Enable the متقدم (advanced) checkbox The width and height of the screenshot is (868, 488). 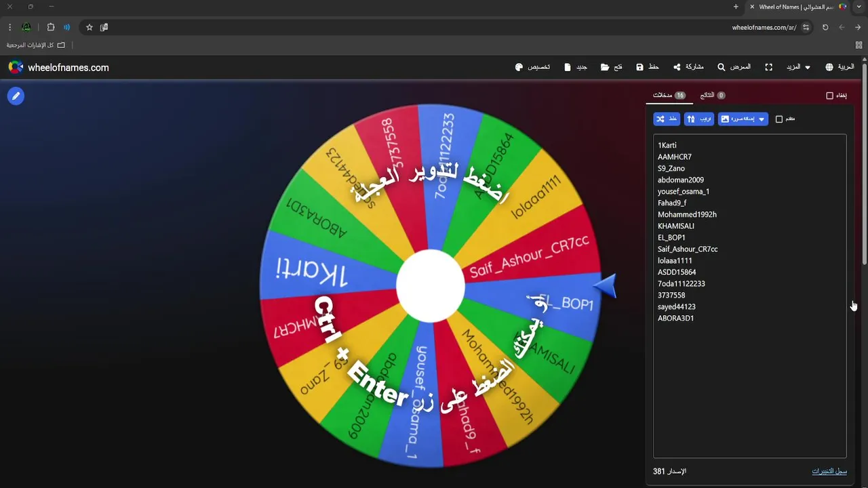point(779,119)
